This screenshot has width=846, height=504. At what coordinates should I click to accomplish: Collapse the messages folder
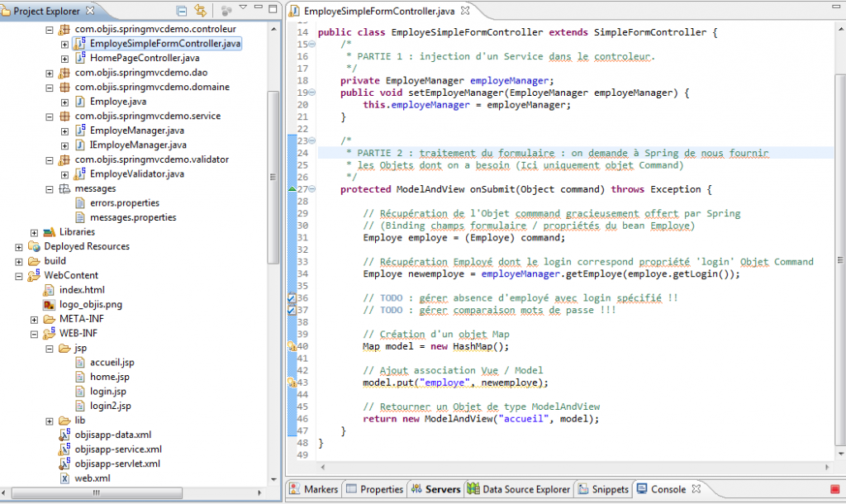pos(49,189)
